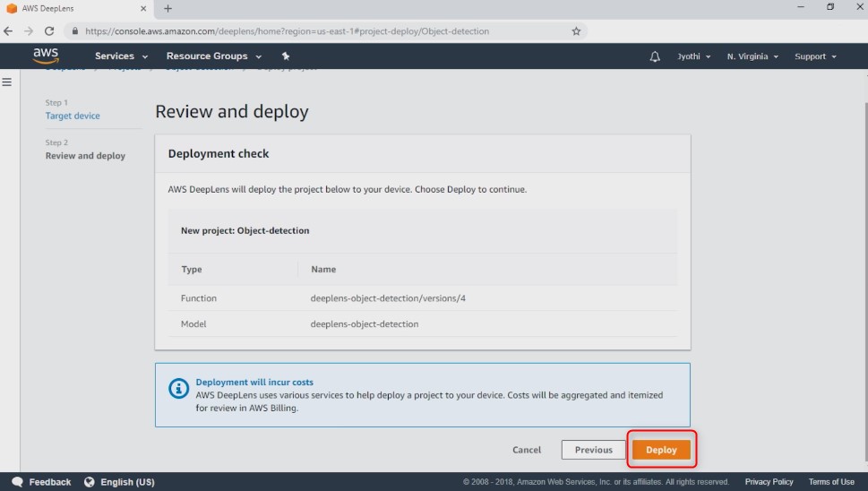Click the browser address bar URL
The height and width of the screenshot is (491, 868).
287,31
